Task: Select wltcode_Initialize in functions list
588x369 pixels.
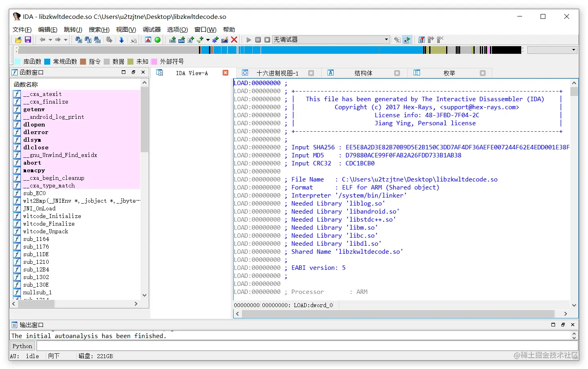Action: (52, 216)
